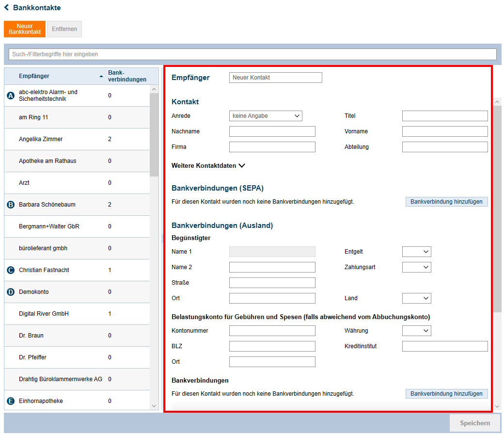Click the Bankverbindungen column header
Screen dimensions: 504x435
pyautogui.click(x=127, y=76)
